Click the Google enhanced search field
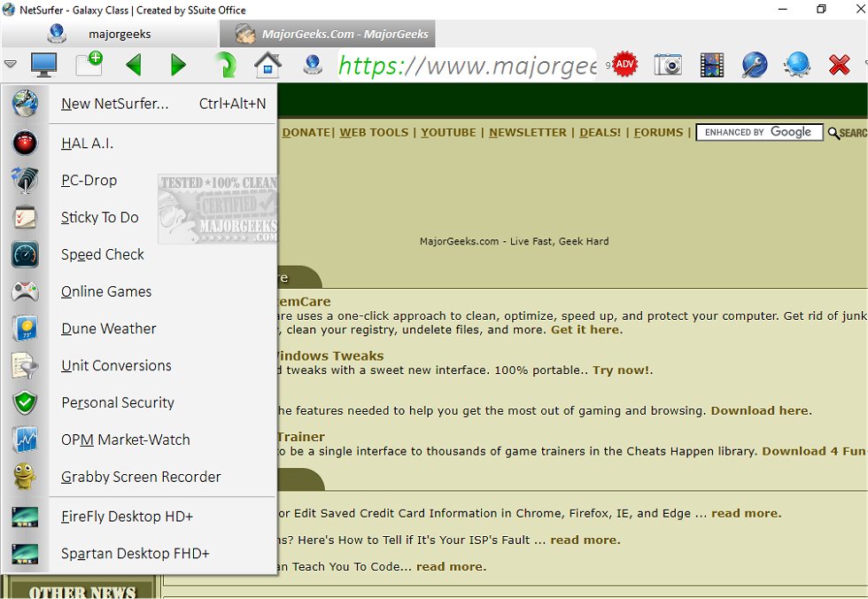 (759, 132)
